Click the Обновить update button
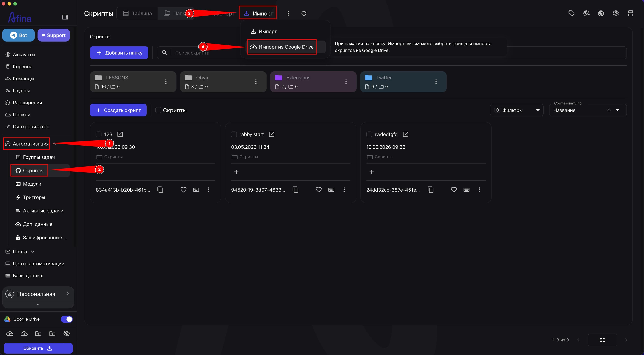Viewport: 644px width, 355px height. [38, 348]
